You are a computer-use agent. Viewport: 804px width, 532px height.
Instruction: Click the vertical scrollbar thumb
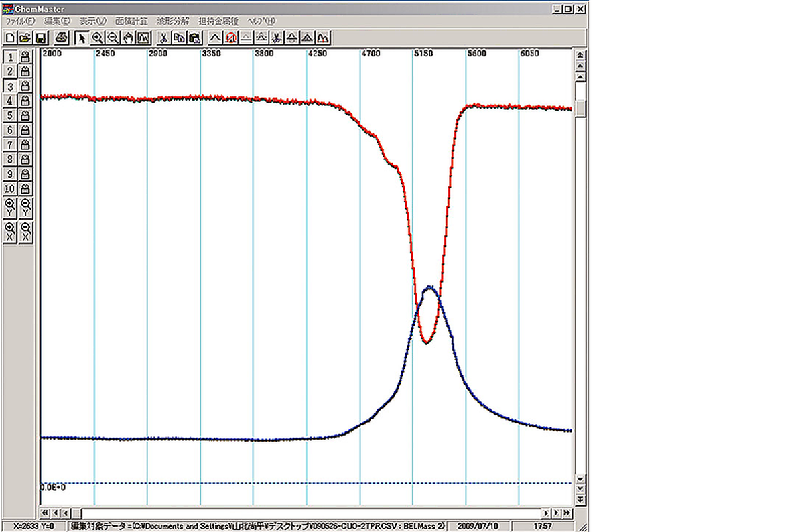(581, 108)
